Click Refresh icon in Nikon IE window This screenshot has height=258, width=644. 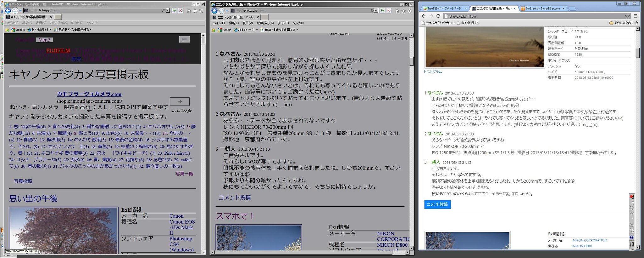[x=382, y=11]
